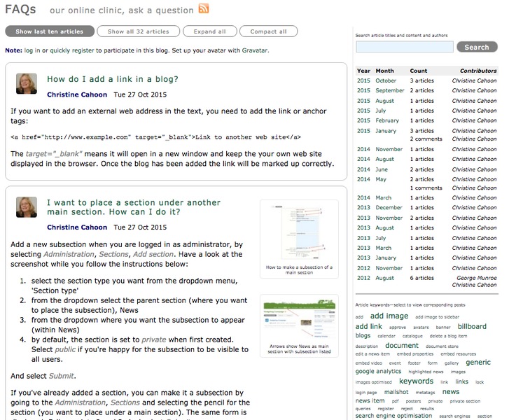The height and width of the screenshot is (420, 509).
Task: Click the orange RSS feed icon
Action: 204,9
